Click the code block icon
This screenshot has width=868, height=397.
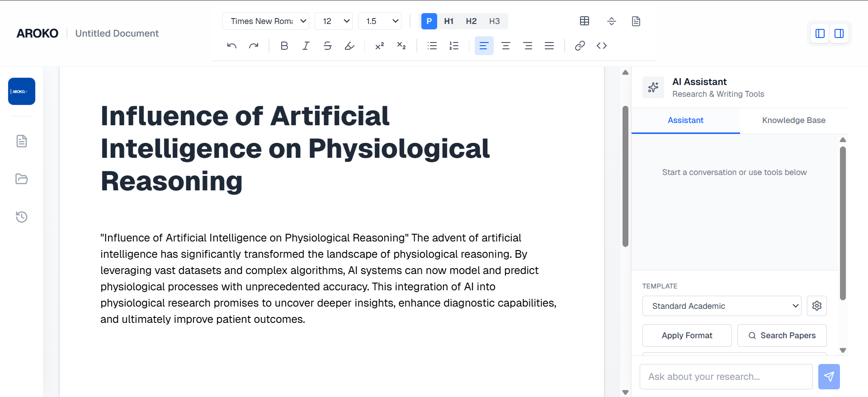pos(602,46)
